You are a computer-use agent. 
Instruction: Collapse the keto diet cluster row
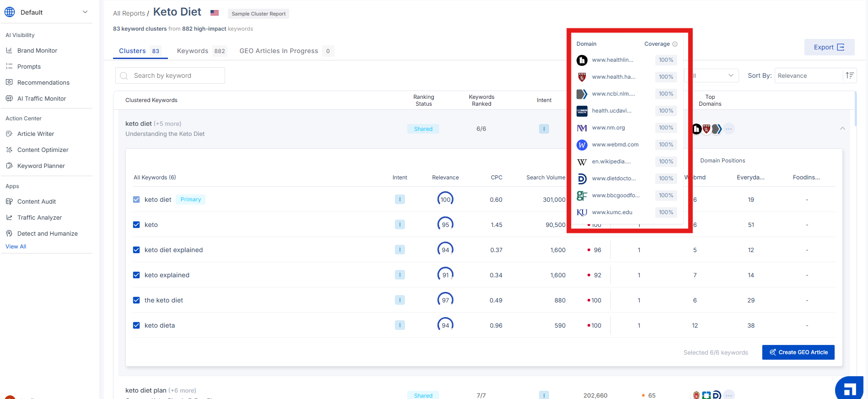pyautogui.click(x=842, y=129)
